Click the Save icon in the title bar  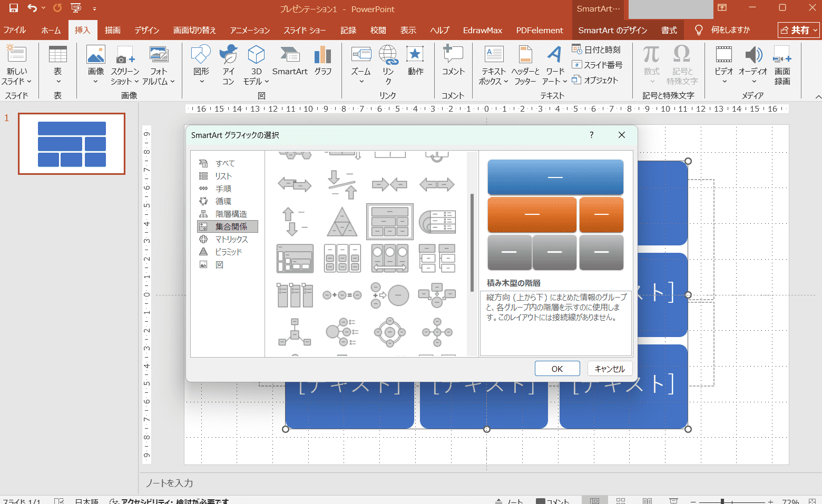(14, 8)
